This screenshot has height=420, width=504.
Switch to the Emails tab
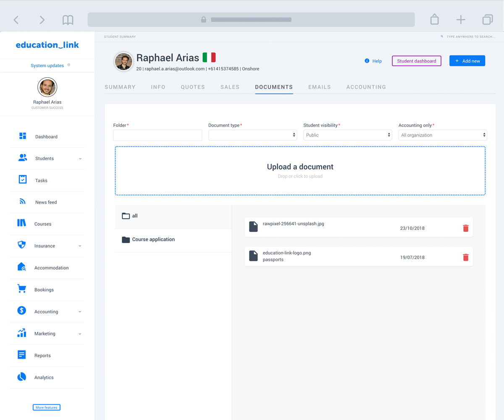(x=319, y=87)
